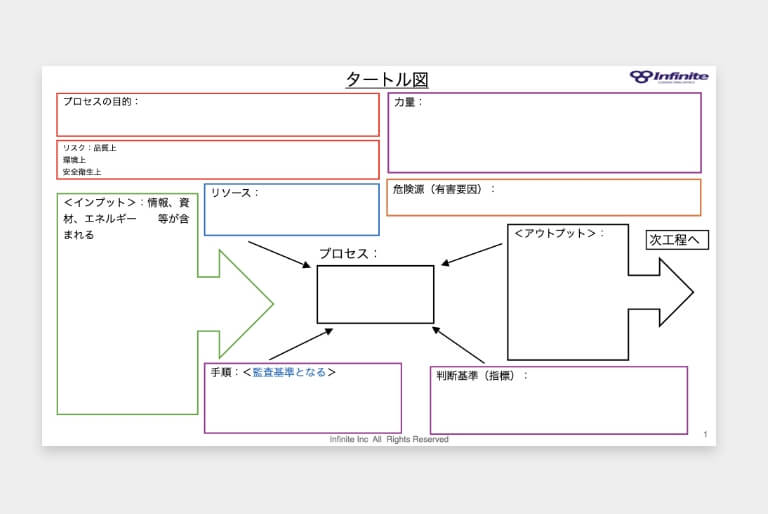Click the 環境上 risk line
This screenshot has height=514, width=768.
(74, 160)
